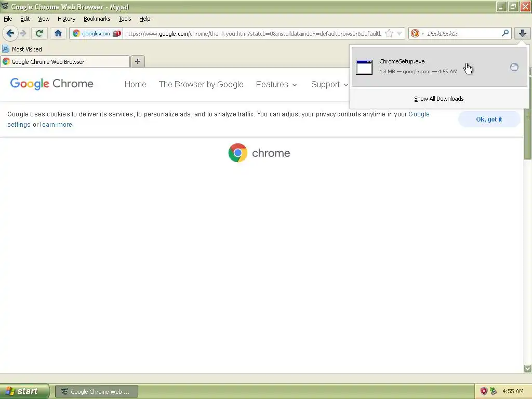Open the Edit menu
The image size is (532, 399).
(x=25, y=19)
